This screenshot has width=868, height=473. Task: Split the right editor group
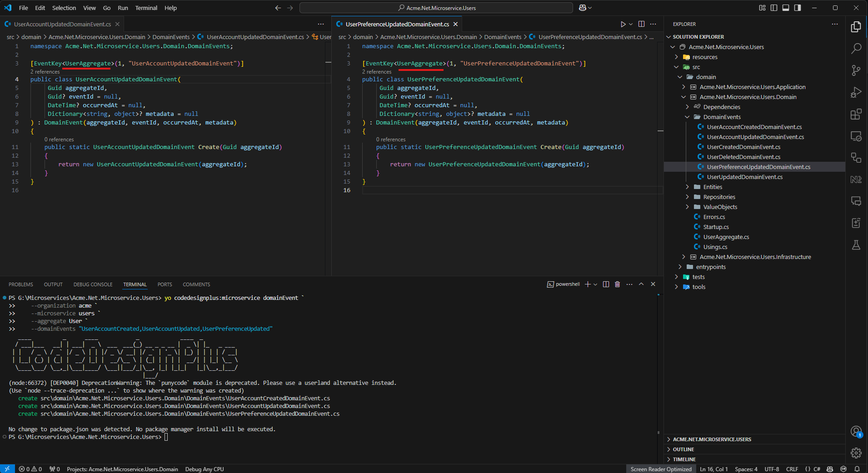pyautogui.click(x=641, y=24)
